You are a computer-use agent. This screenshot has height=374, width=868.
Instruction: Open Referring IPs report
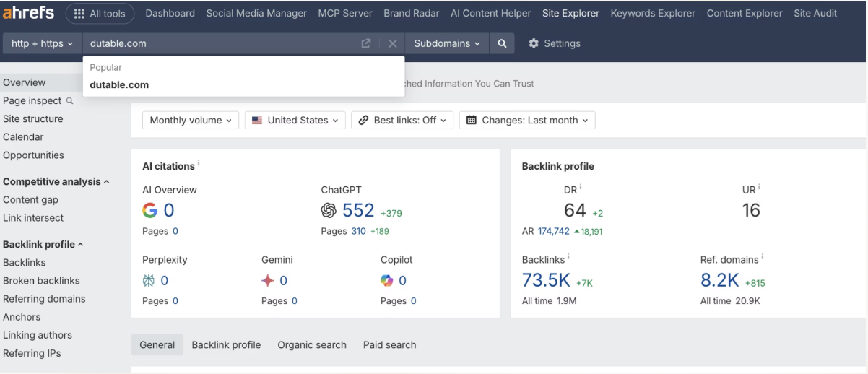point(32,353)
